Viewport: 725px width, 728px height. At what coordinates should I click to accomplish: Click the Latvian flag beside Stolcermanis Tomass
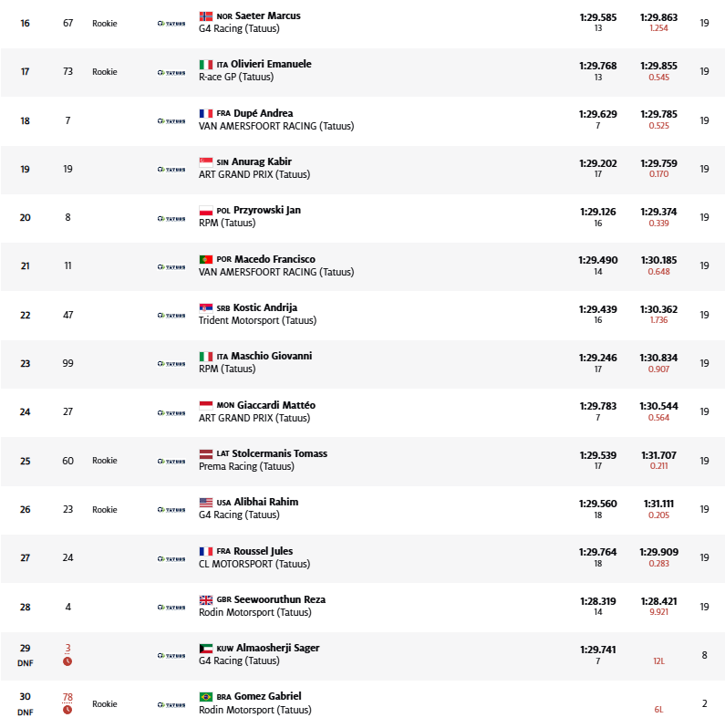[205, 454]
